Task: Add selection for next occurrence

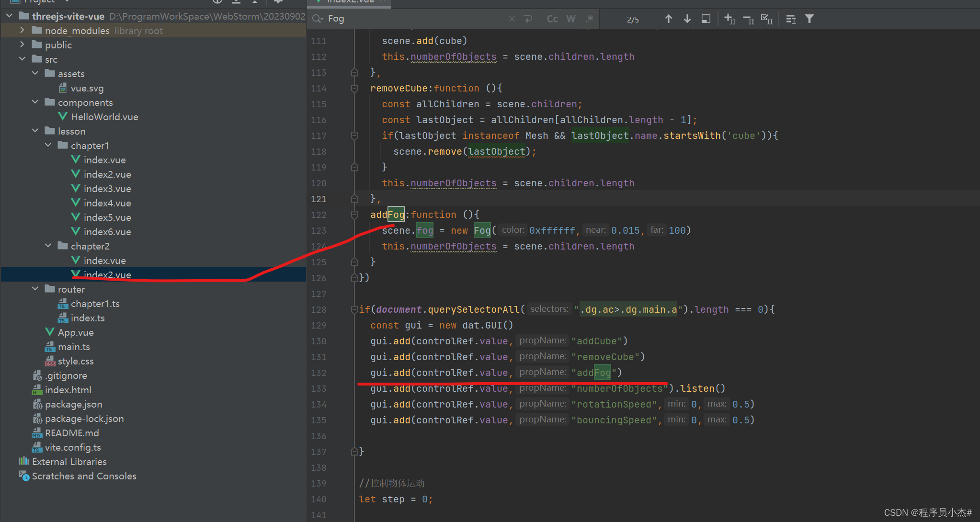Action: (x=729, y=19)
